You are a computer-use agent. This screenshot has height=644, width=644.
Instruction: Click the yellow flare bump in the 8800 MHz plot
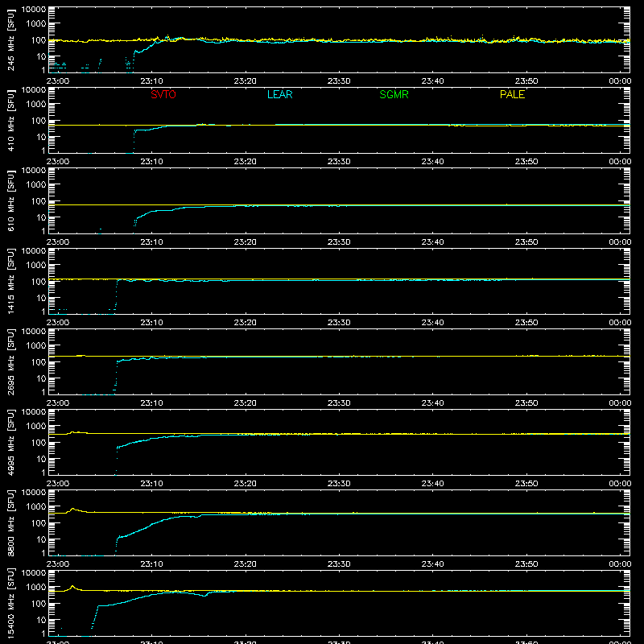click(73, 510)
